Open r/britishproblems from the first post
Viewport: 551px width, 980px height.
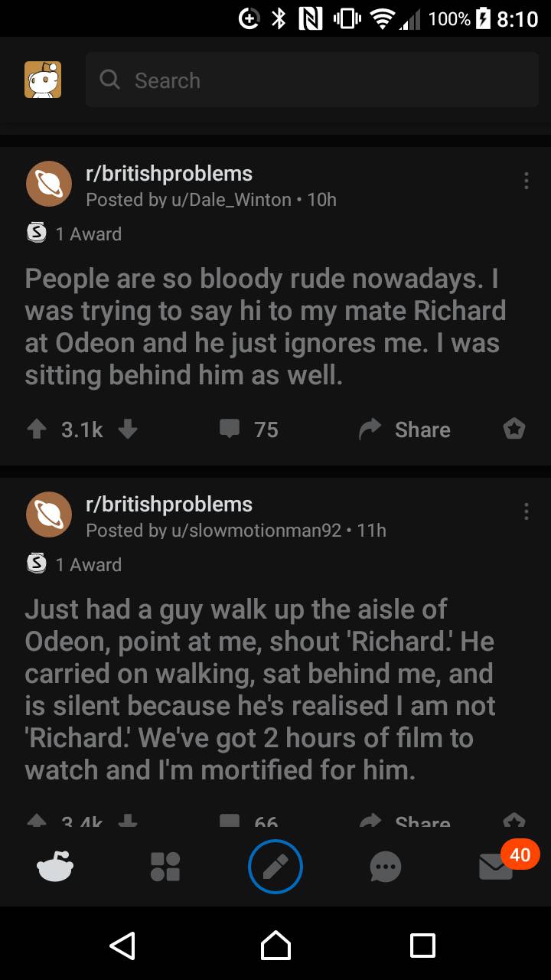coord(169,174)
